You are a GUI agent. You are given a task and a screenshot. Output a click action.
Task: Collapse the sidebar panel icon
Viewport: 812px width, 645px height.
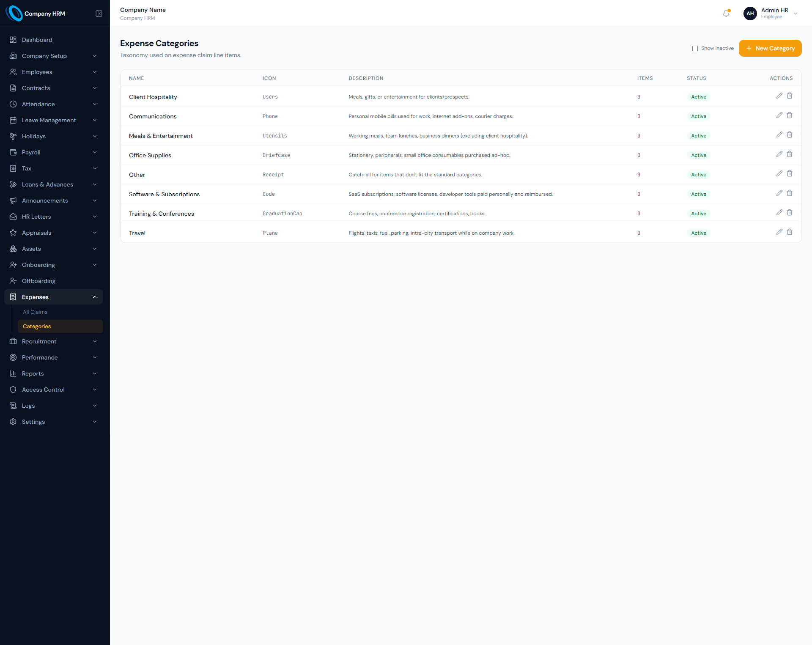[x=99, y=14]
